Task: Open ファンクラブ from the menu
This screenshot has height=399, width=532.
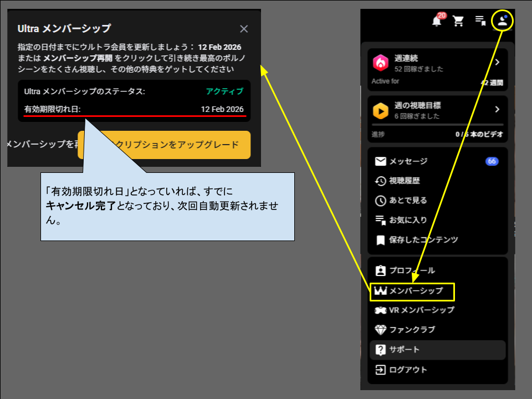Action: coord(412,330)
